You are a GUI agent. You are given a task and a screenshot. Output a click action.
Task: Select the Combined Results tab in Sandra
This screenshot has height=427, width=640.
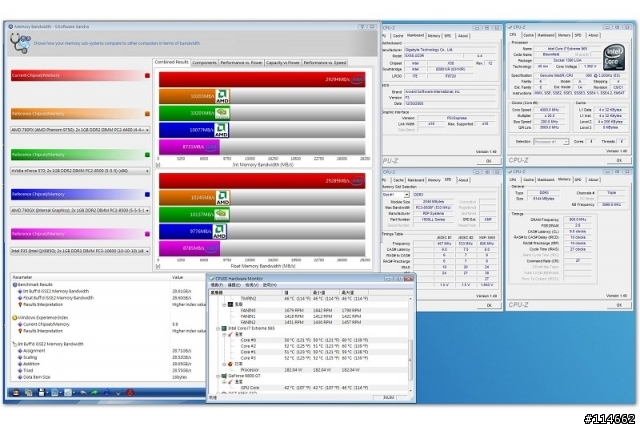[x=171, y=62]
